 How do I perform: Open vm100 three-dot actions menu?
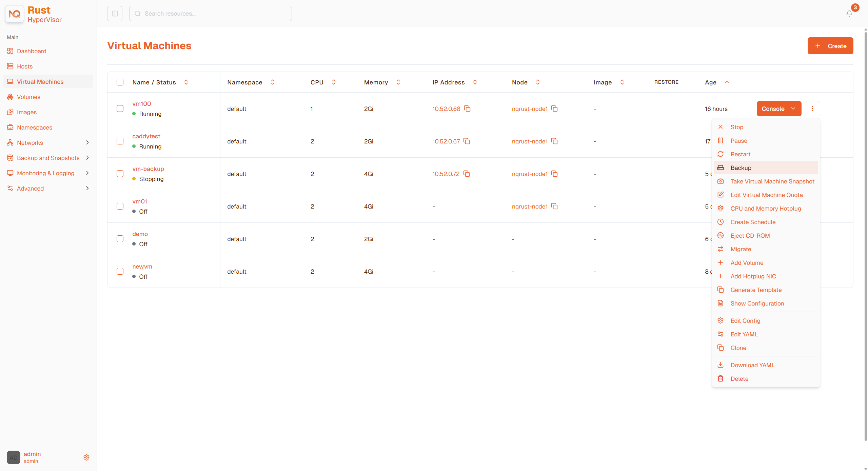[x=812, y=109]
